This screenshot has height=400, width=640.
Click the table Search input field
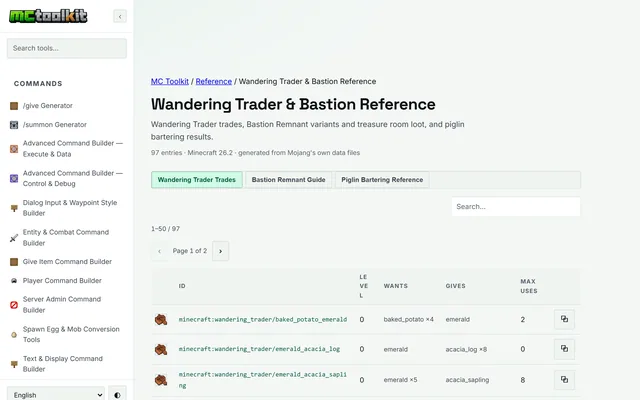(516, 207)
